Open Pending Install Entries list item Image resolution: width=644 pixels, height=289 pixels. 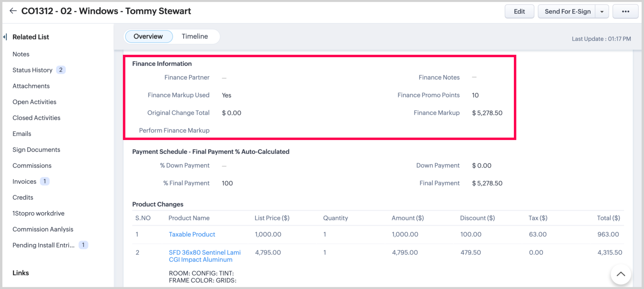click(44, 245)
